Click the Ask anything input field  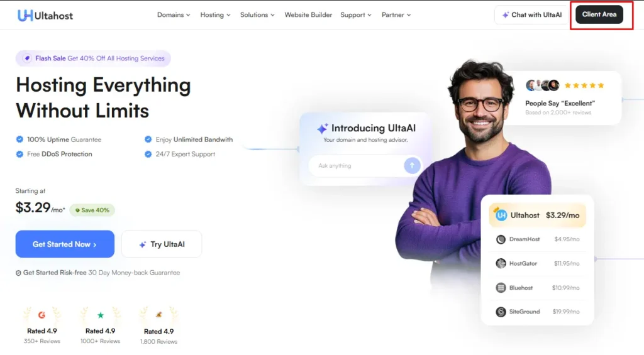pyautogui.click(x=357, y=165)
